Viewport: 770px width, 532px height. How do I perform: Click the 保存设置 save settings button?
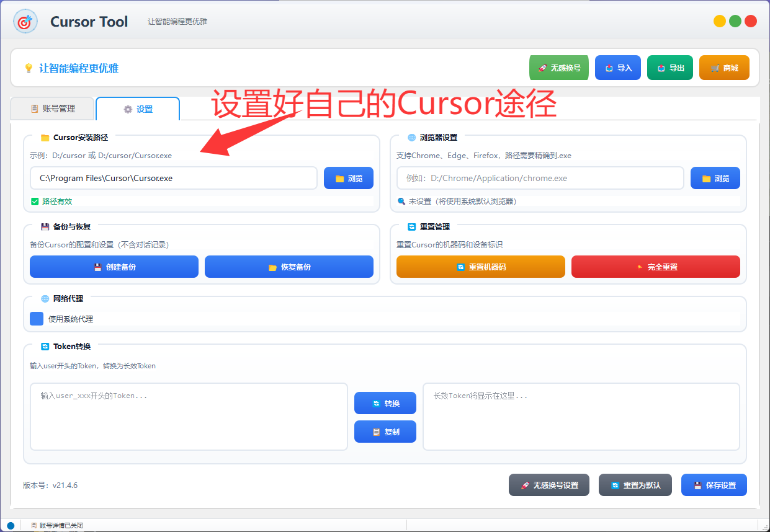pyautogui.click(x=714, y=485)
